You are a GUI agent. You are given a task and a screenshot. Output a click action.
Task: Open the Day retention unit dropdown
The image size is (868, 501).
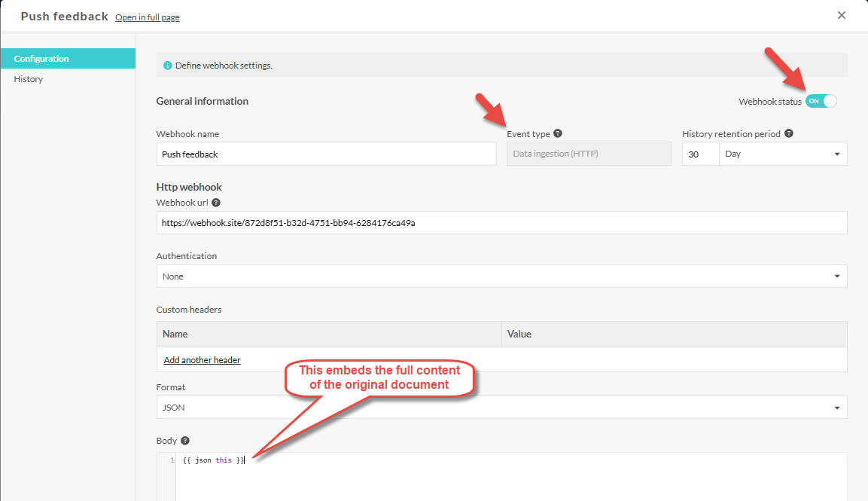[782, 154]
